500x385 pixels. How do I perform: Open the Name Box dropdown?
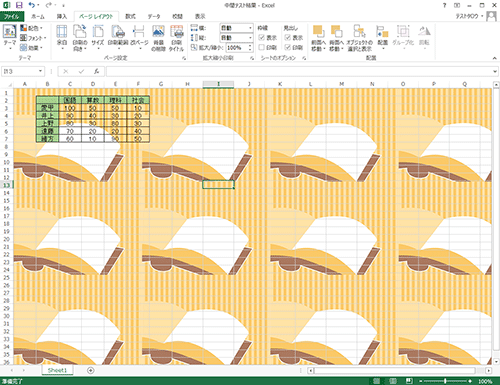40,71
